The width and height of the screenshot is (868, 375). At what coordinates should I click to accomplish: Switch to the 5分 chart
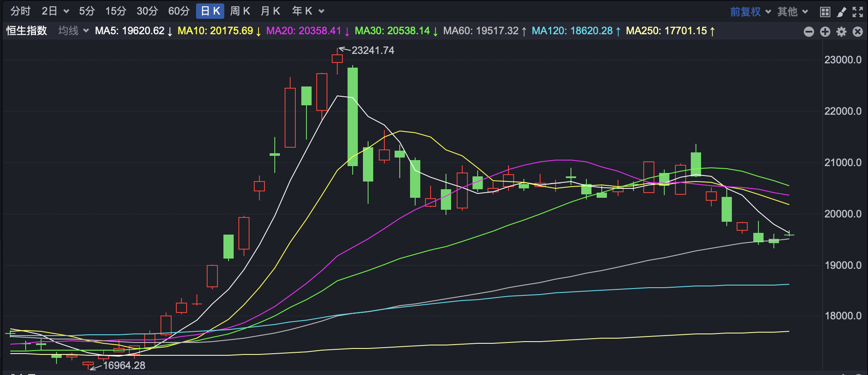(x=87, y=11)
